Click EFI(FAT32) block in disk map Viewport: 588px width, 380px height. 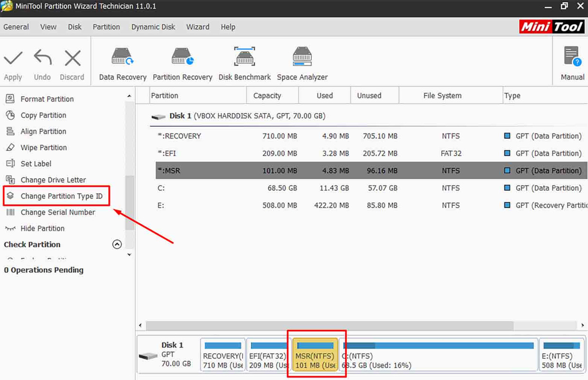[x=269, y=355]
